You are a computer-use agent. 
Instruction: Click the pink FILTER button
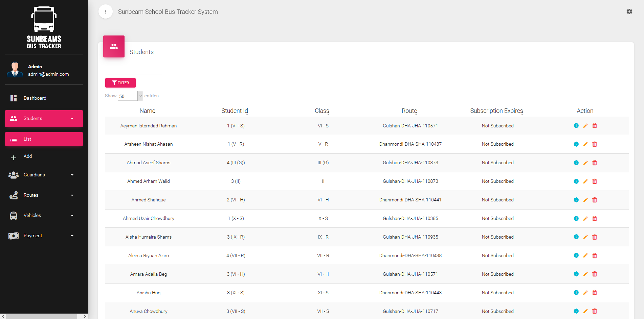[120, 83]
